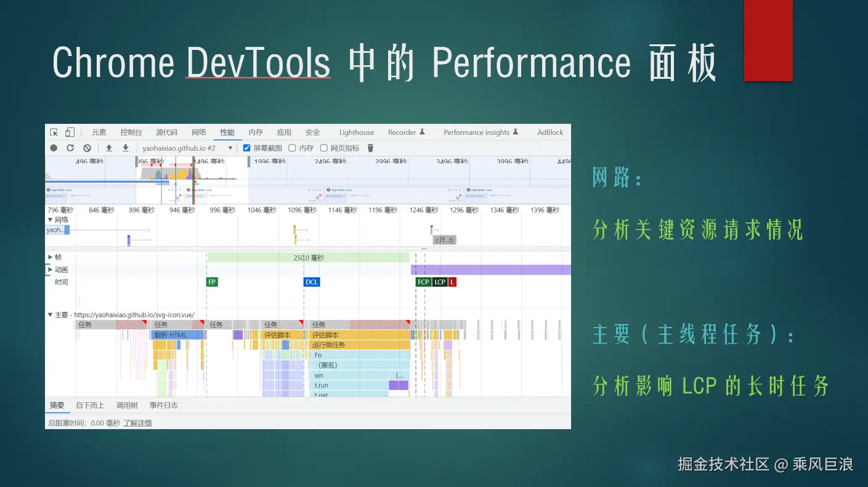Viewport: 868px width, 487px height.
Task: Expand the 帧 track
Action: tap(51, 257)
